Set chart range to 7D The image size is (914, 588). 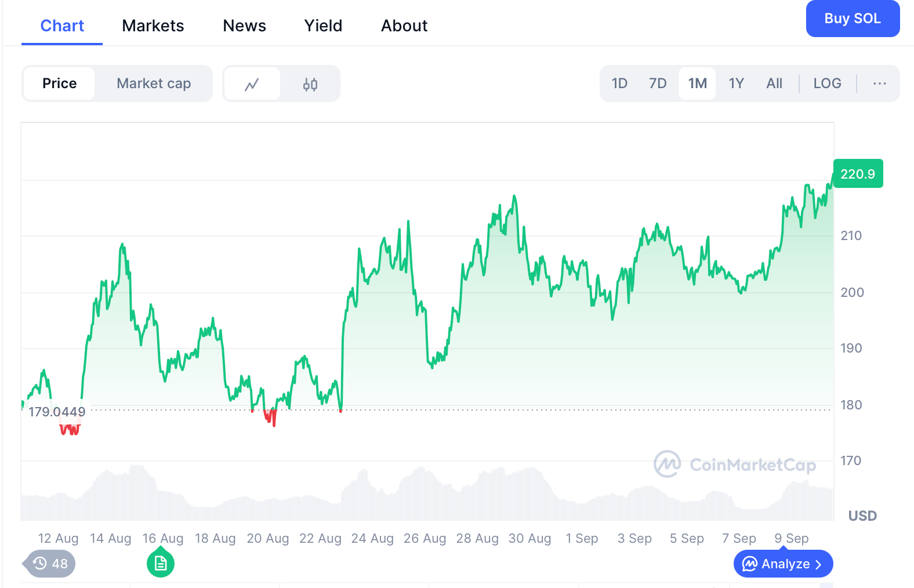click(658, 84)
